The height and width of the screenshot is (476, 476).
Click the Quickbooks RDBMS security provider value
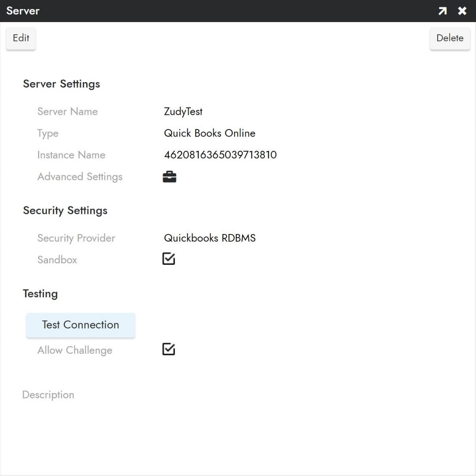(x=210, y=238)
